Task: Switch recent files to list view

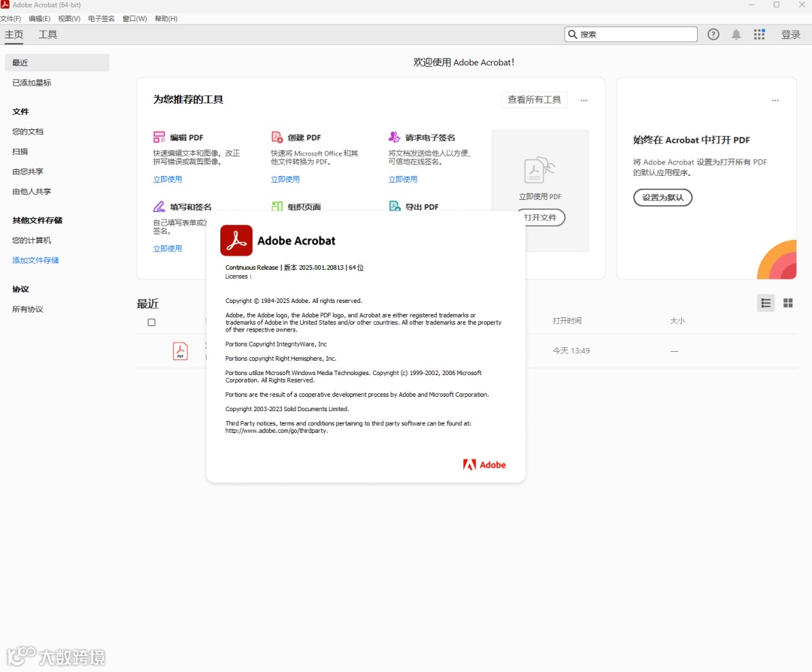Action: coord(765,304)
